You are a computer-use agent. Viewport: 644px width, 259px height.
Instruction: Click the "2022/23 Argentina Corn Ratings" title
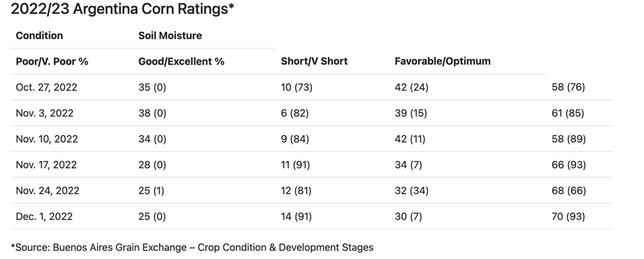(124, 10)
